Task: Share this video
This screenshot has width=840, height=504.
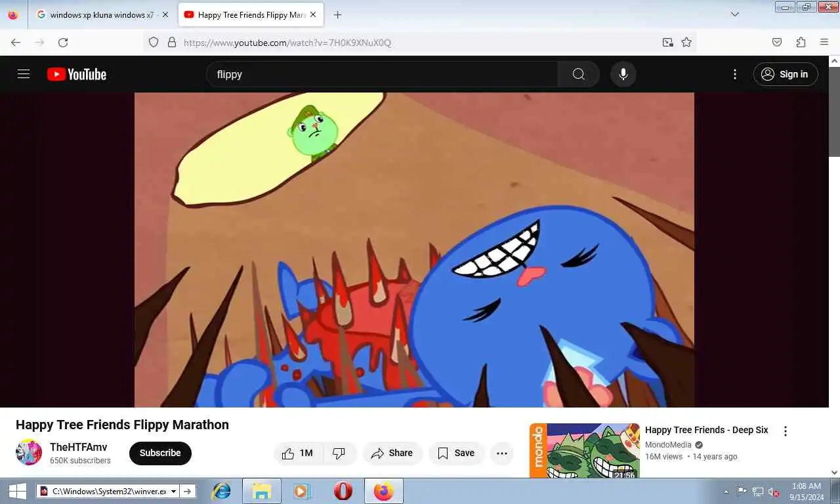Action: tap(392, 453)
